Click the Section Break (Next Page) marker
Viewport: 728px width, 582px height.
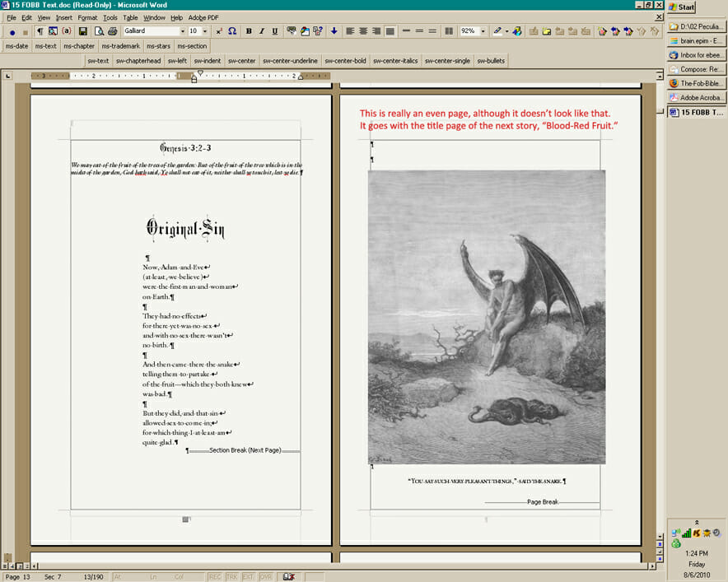(245, 450)
